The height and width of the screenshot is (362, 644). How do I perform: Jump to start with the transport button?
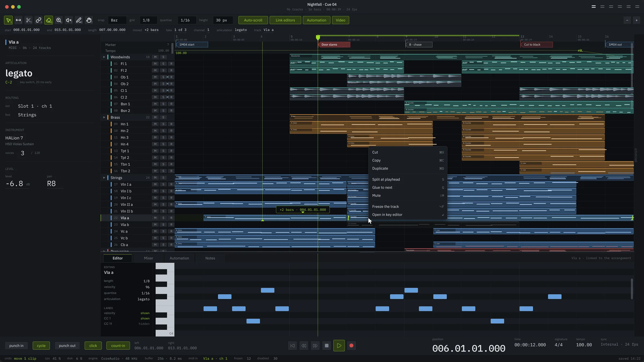point(292,346)
